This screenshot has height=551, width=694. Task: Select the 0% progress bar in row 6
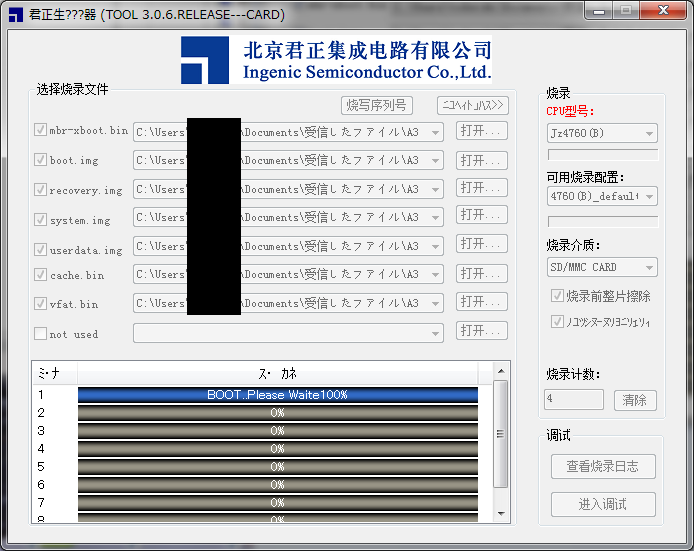[x=278, y=485]
